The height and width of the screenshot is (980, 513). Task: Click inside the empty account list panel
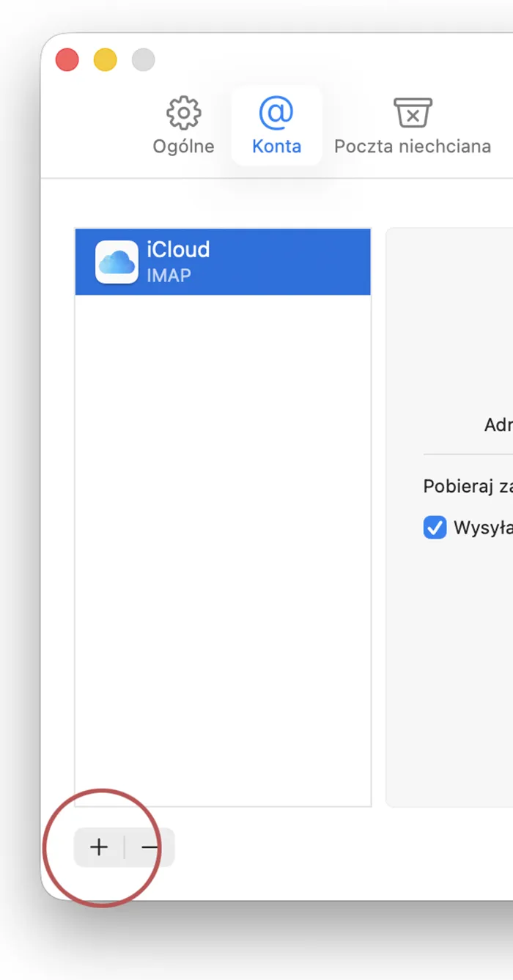(223, 550)
